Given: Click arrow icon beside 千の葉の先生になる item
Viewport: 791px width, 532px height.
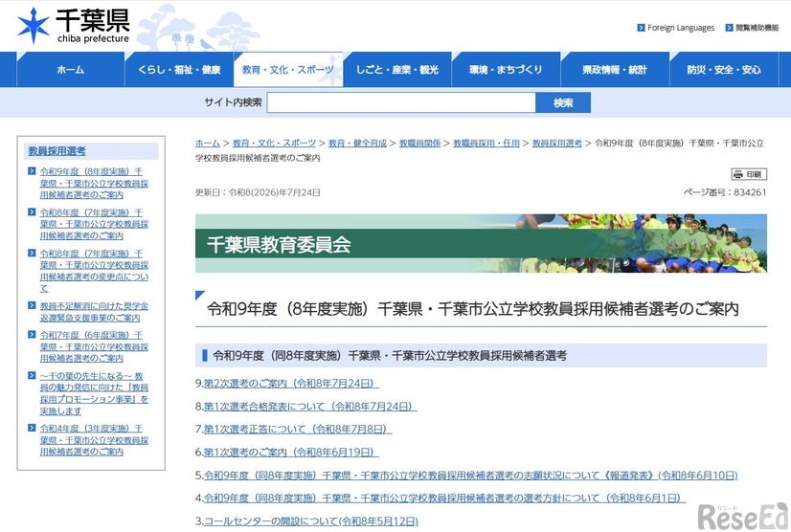Looking at the screenshot, I should 32,376.
